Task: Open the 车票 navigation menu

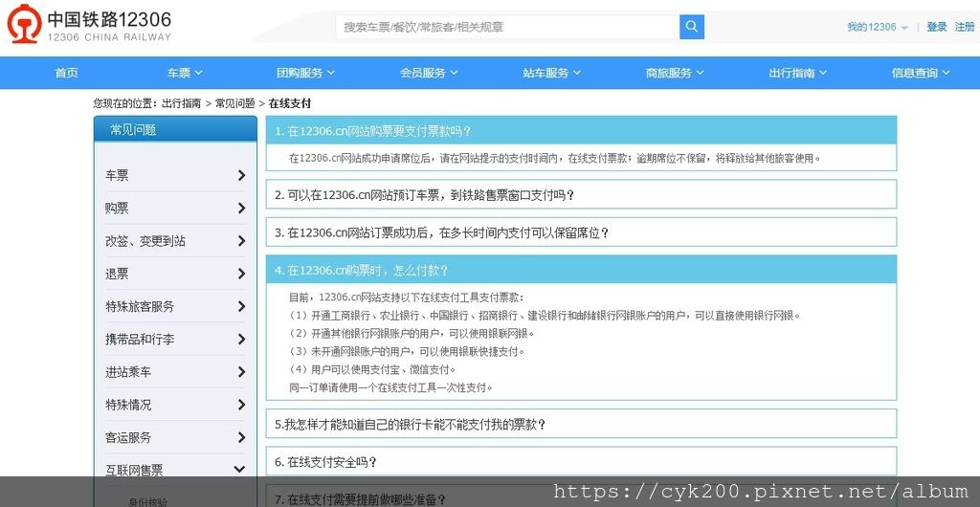Action: (185, 73)
